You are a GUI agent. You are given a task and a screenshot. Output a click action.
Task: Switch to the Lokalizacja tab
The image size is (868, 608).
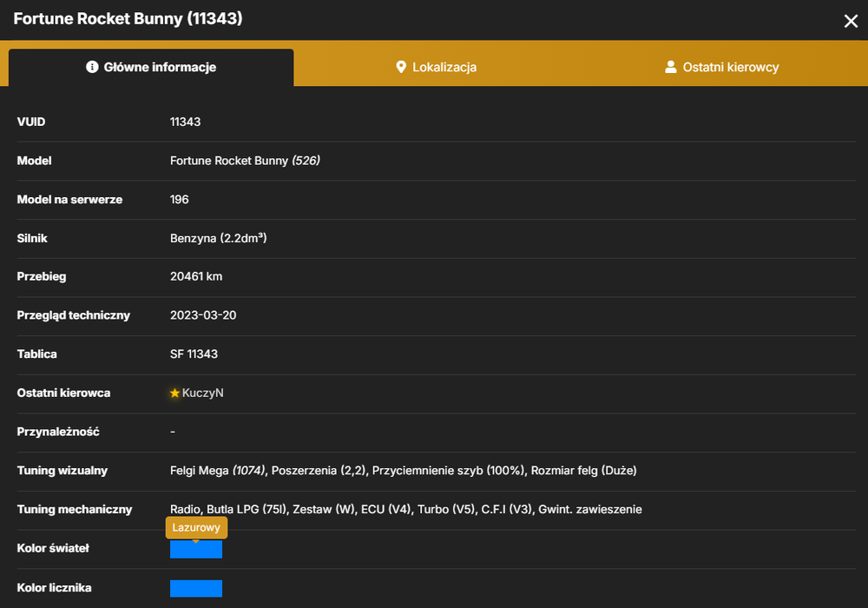pos(437,68)
